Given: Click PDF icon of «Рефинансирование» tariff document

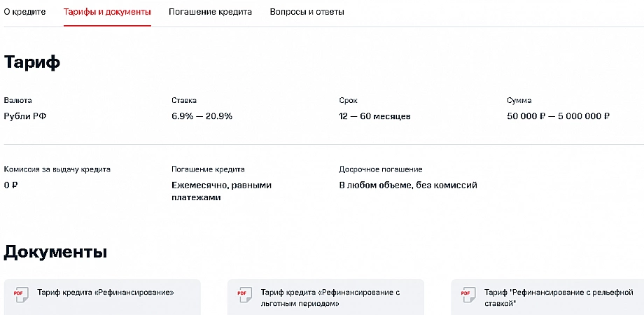Looking at the screenshot, I should [21, 294].
